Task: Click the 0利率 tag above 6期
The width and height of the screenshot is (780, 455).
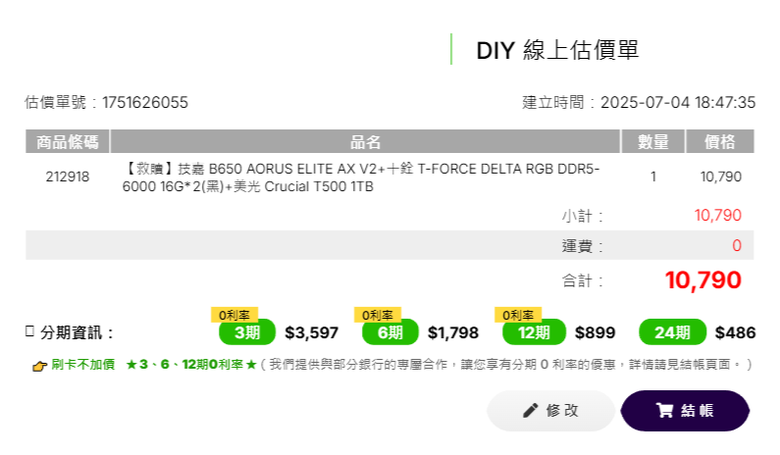Action: pos(377,315)
